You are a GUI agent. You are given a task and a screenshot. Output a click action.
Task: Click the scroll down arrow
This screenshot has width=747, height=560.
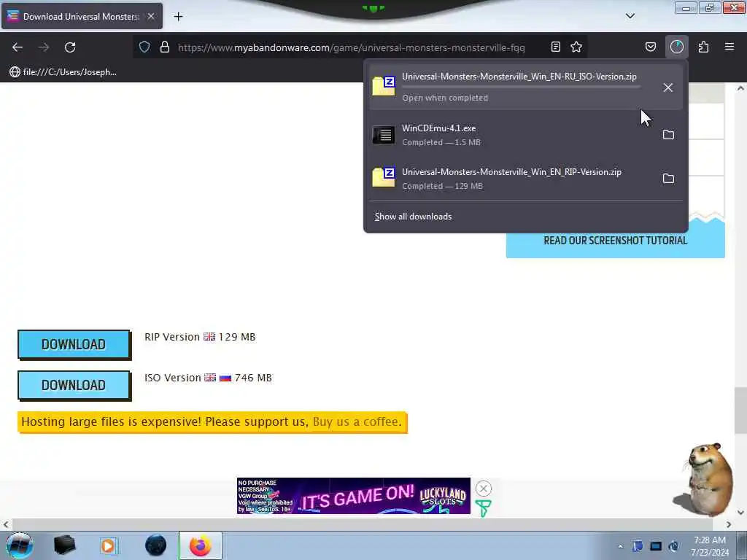click(x=740, y=513)
